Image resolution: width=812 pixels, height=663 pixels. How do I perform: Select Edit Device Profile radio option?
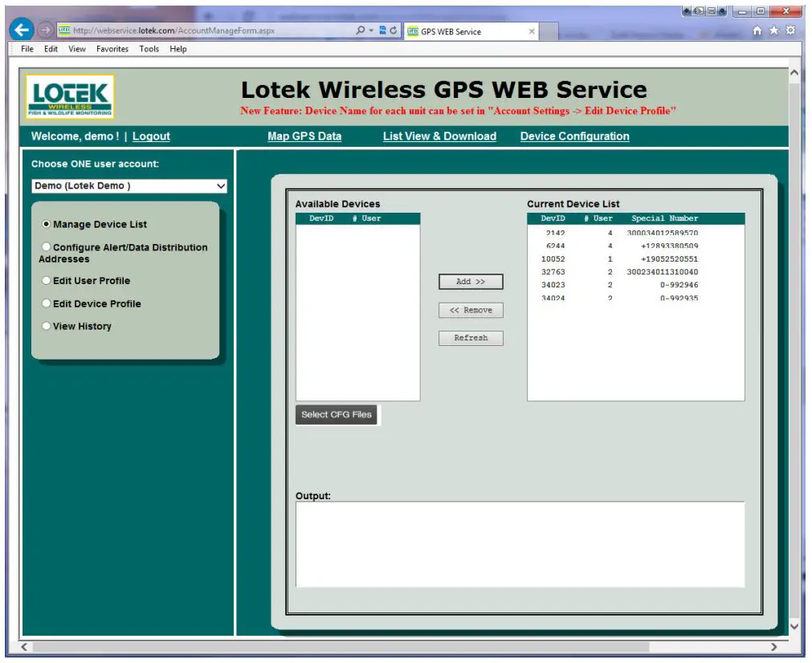pyautogui.click(x=46, y=303)
